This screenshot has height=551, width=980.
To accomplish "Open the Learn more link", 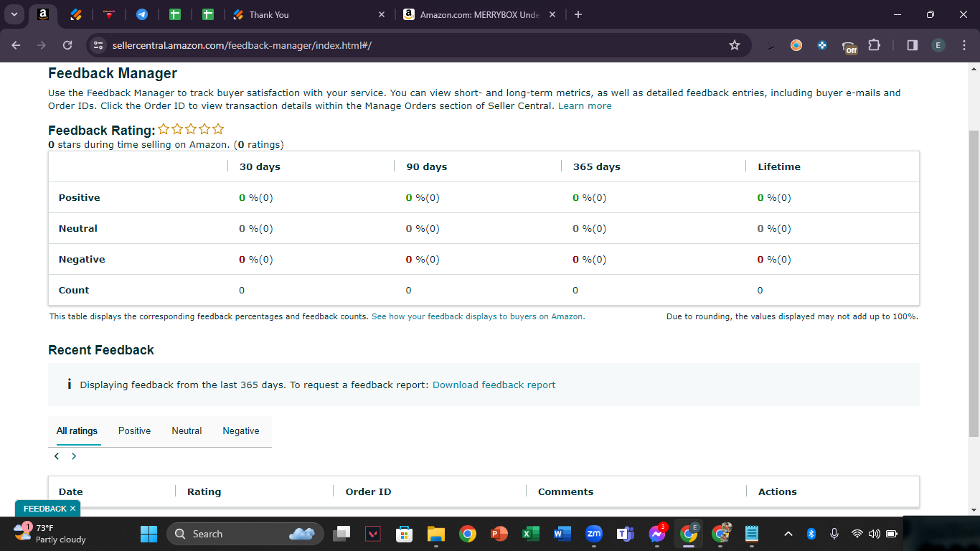I will pos(585,105).
